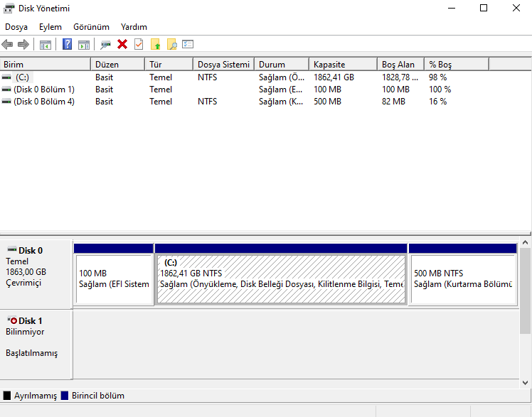Sort by the Kapasite column header

[x=343, y=65]
